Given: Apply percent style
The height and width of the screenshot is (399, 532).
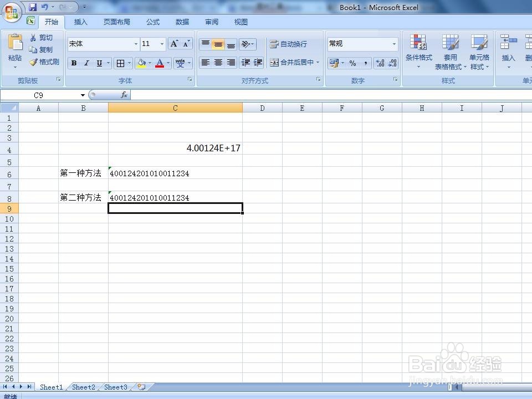Looking at the screenshot, I should click(x=353, y=63).
